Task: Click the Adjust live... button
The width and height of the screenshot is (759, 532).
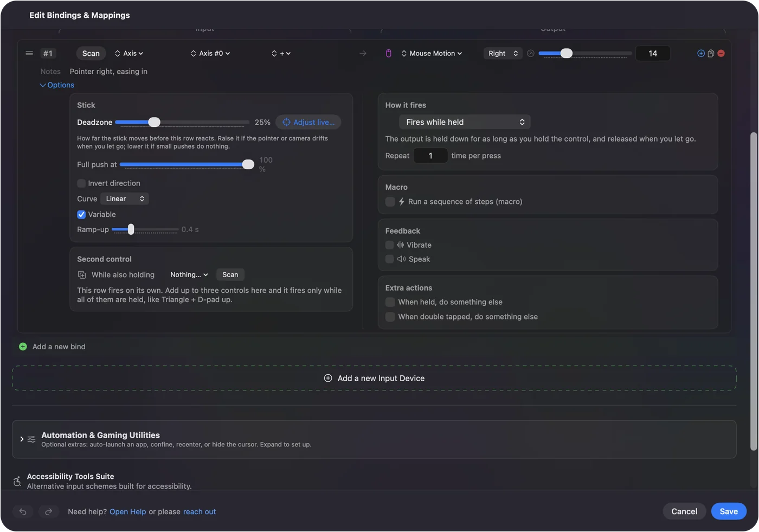Action: 308,123
